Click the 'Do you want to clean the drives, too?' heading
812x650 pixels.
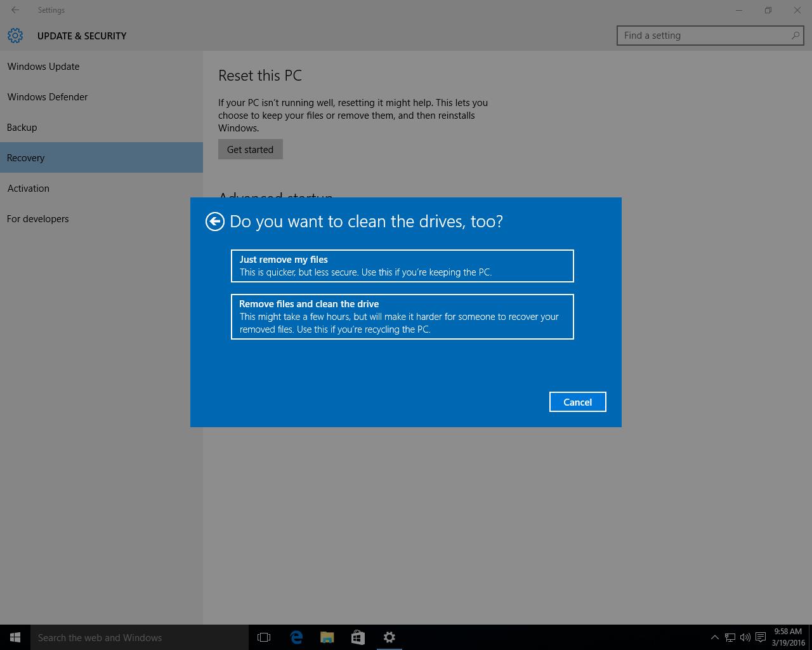(366, 221)
